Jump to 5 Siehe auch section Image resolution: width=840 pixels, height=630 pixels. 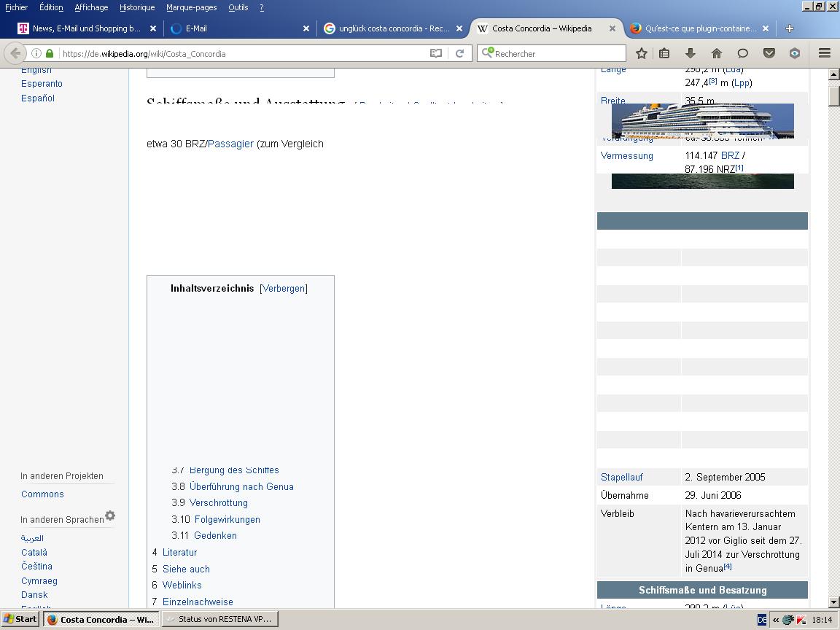(186, 569)
